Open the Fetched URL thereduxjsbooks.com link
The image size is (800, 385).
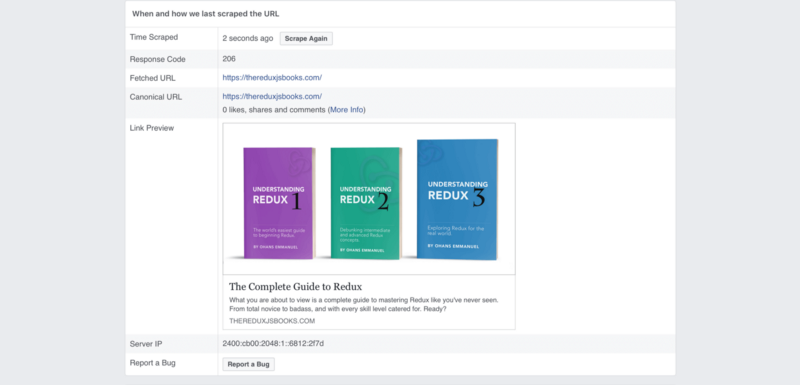coord(272,78)
